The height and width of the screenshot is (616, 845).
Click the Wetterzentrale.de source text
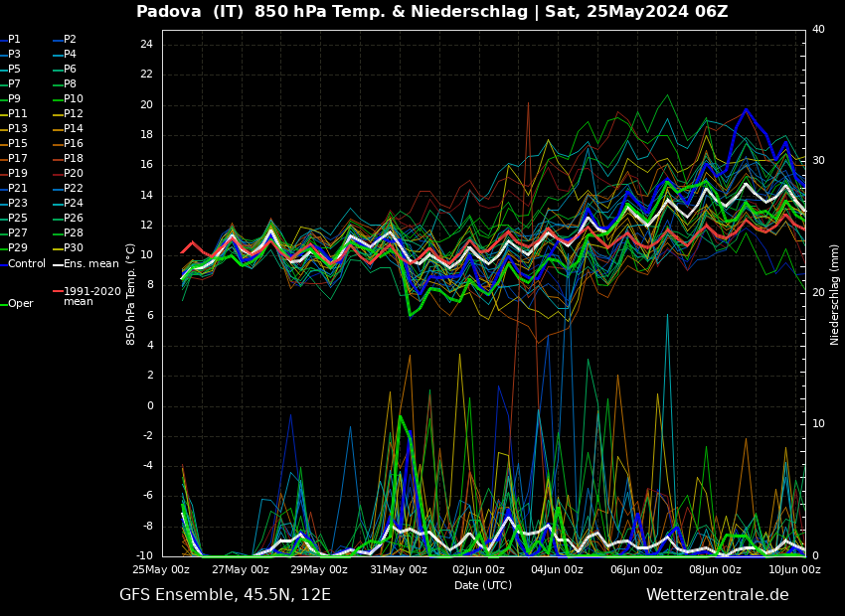tap(718, 595)
